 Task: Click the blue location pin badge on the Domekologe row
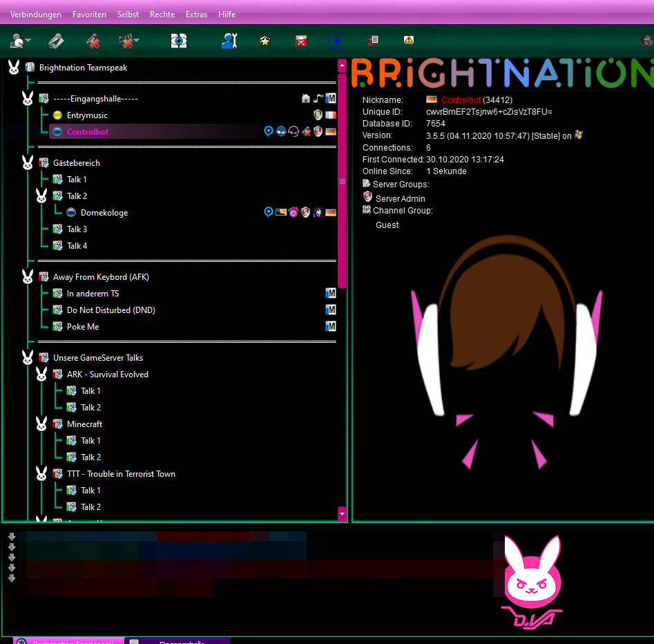tap(269, 212)
